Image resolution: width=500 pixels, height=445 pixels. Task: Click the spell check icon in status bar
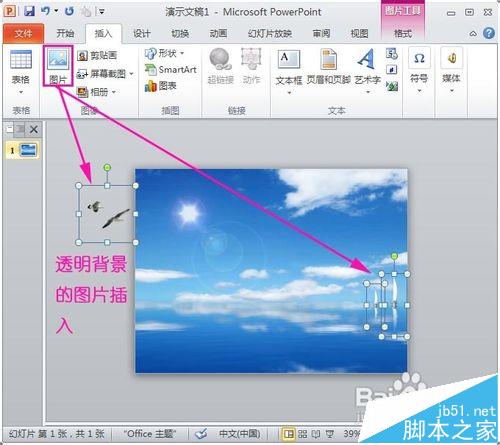(201, 434)
